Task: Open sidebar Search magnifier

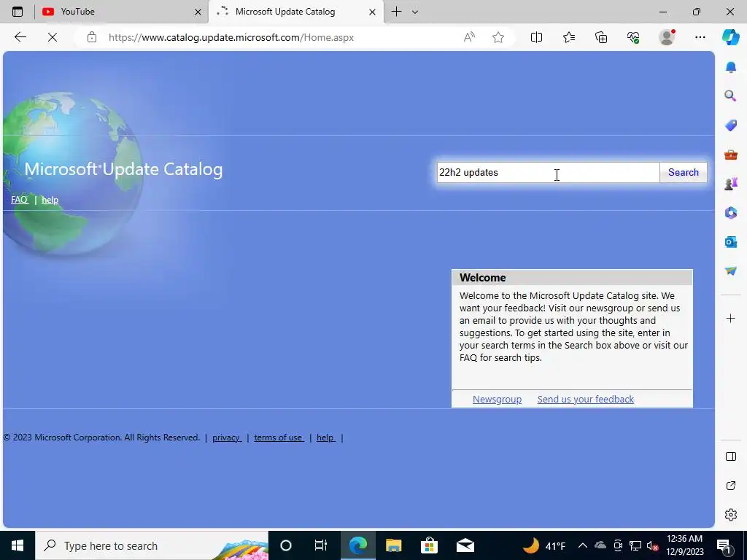Action: click(x=731, y=96)
